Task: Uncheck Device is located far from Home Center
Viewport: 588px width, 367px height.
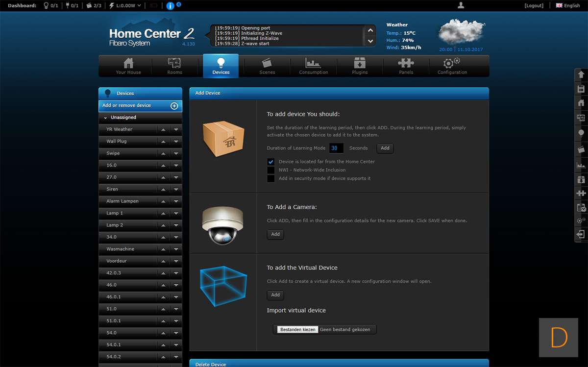Action: pyautogui.click(x=270, y=162)
